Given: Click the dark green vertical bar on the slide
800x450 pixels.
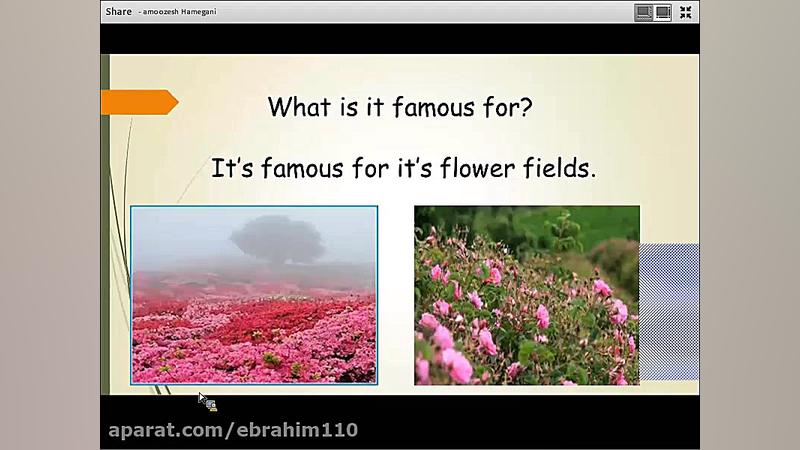Looking at the screenshot, I should 106,224.
